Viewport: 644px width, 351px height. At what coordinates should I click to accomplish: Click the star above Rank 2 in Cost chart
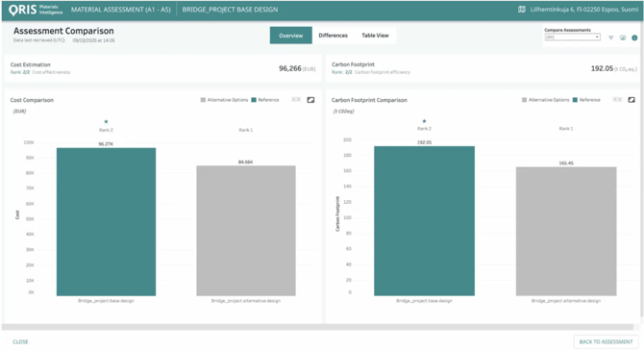(106, 122)
